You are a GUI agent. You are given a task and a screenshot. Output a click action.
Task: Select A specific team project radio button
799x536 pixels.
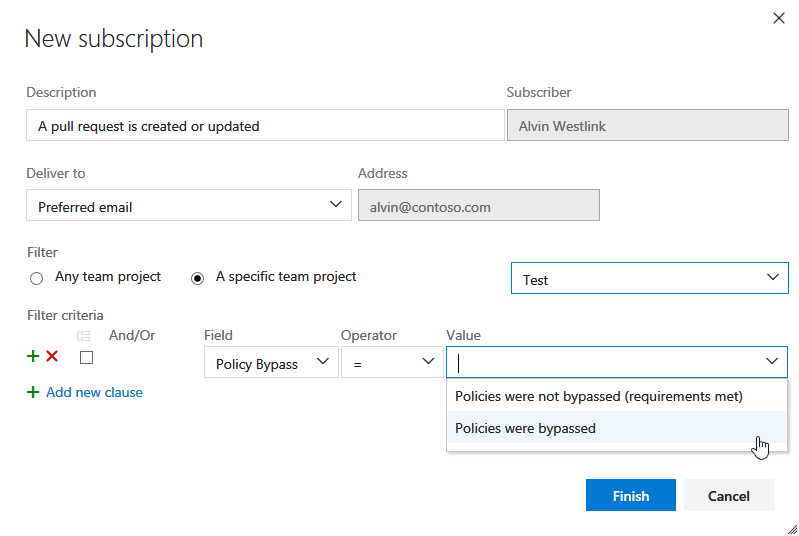(197, 278)
